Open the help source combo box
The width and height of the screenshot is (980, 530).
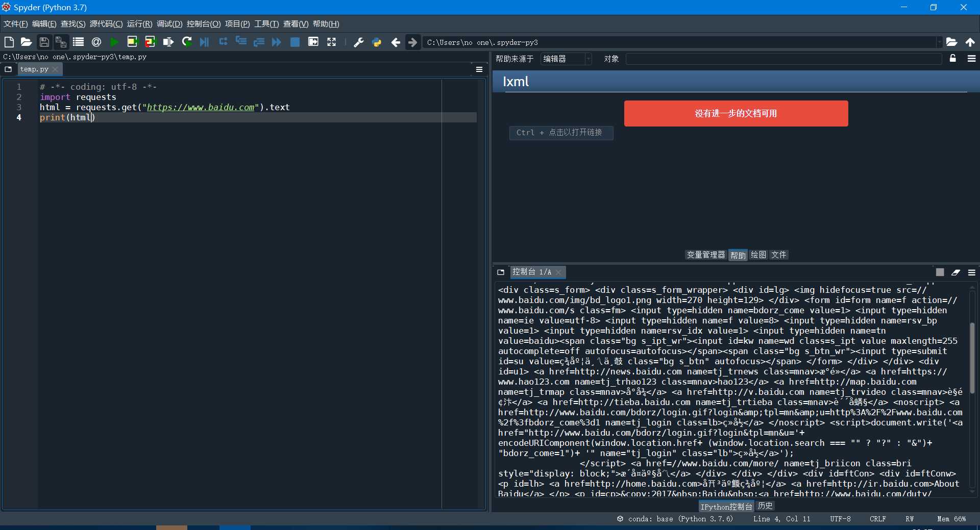(566, 59)
